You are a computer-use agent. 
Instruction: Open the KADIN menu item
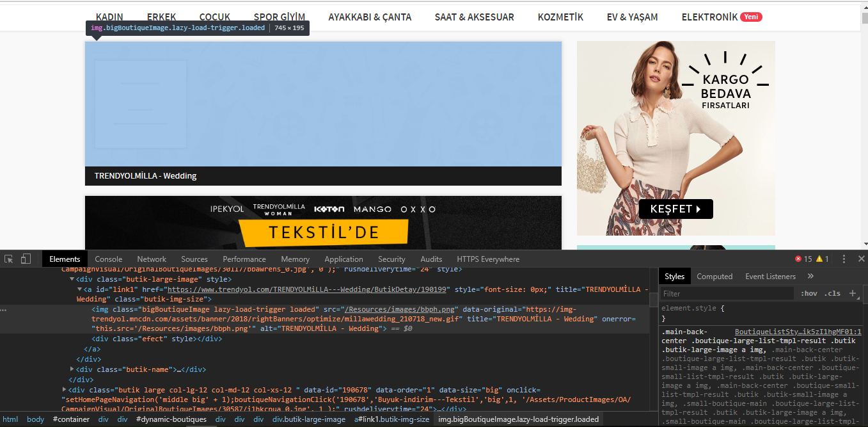coord(109,17)
